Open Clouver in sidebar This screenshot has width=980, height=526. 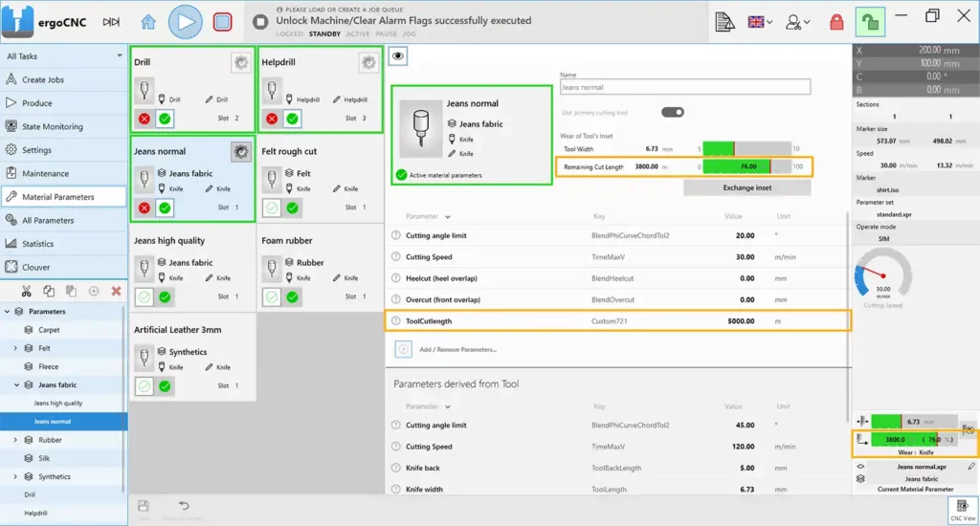(64, 267)
